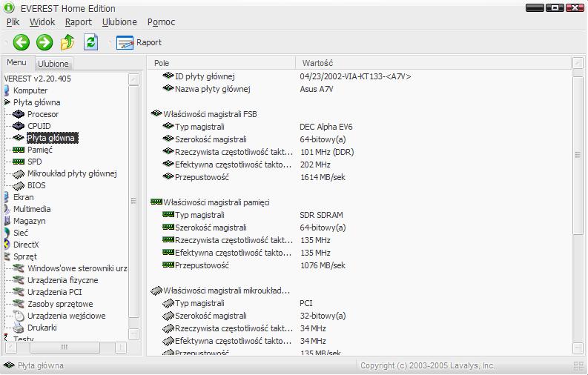Select the Właściwości magistrali pamięci heading
Image resolution: width=588 pixels, height=375 pixels.
pos(217,202)
